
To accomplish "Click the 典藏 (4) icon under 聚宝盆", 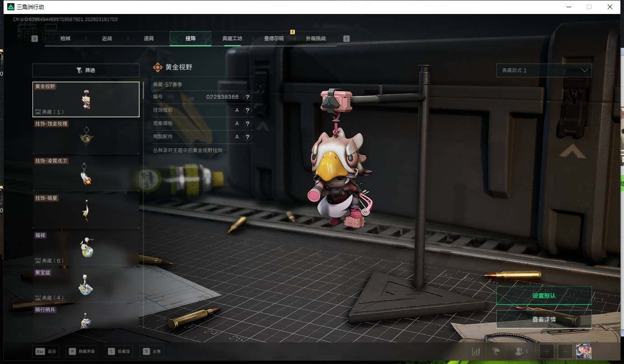I will point(38,298).
